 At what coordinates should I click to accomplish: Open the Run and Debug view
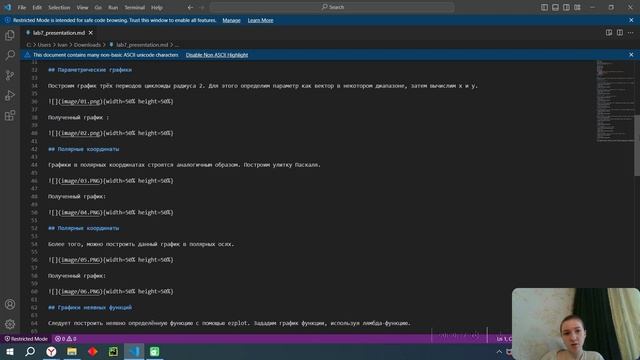tap(10, 96)
